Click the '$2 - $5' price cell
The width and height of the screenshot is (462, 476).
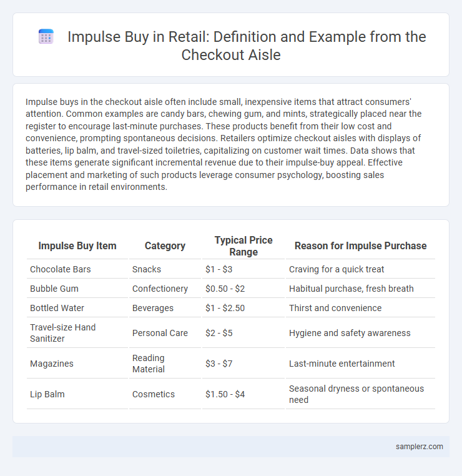pyautogui.click(x=243, y=333)
